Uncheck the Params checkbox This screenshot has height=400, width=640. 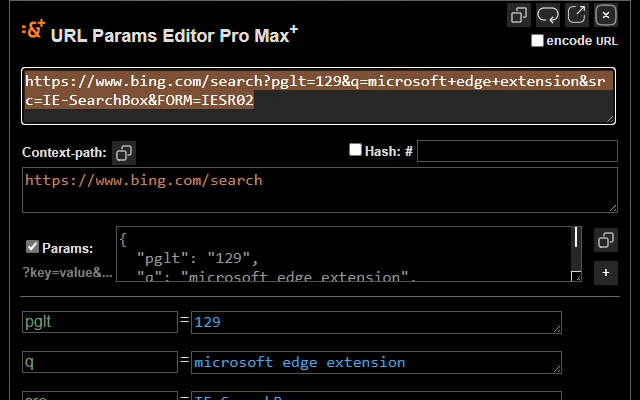[x=32, y=247]
